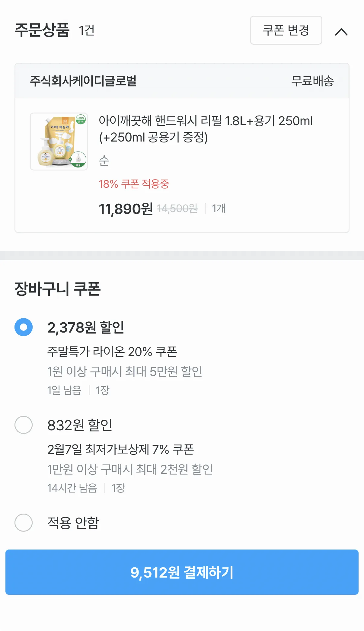
Task: Click the 주말특가 라이온 20% 쿠폰 name
Action: pyautogui.click(x=112, y=352)
